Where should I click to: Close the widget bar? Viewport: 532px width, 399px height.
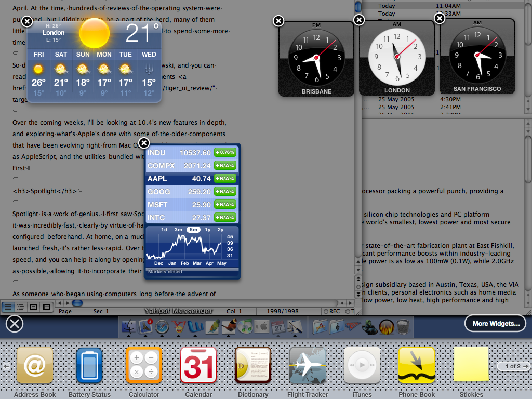click(x=15, y=323)
